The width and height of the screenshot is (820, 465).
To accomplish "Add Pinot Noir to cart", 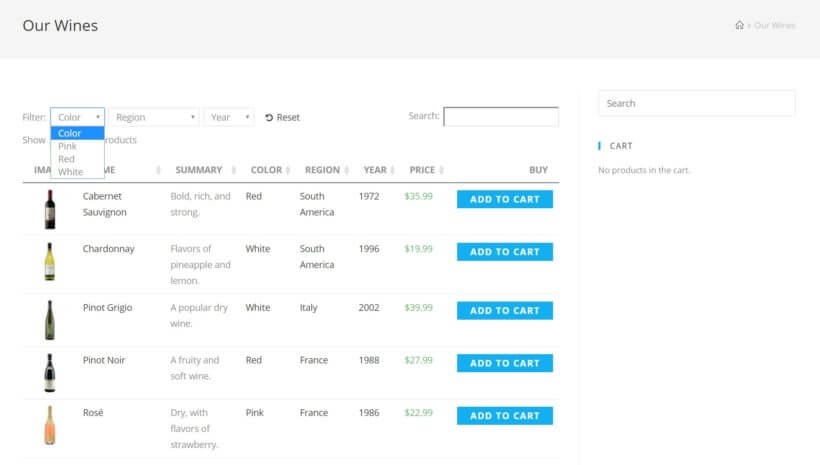I will point(505,363).
